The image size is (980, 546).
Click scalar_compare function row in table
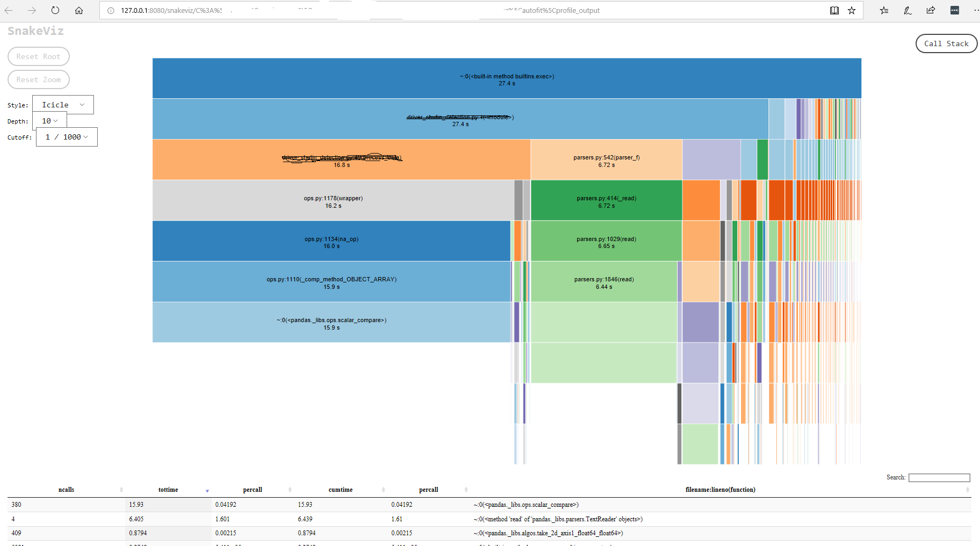pyautogui.click(x=489, y=505)
